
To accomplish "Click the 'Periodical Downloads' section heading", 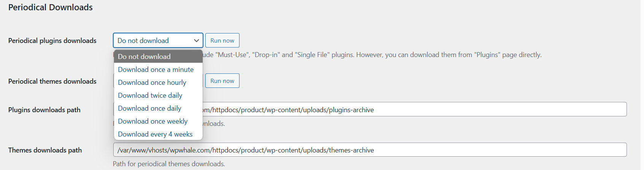I will coord(51,7).
